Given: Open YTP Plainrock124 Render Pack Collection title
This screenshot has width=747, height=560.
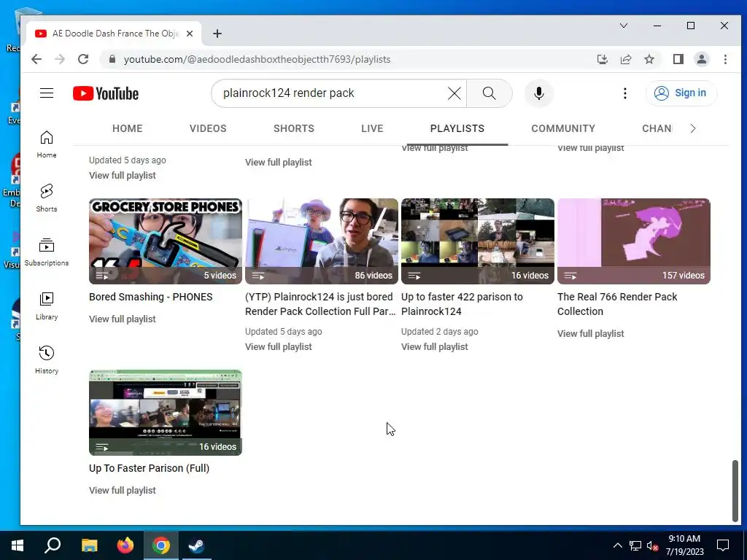Looking at the screenshot, I should (320, 304).
